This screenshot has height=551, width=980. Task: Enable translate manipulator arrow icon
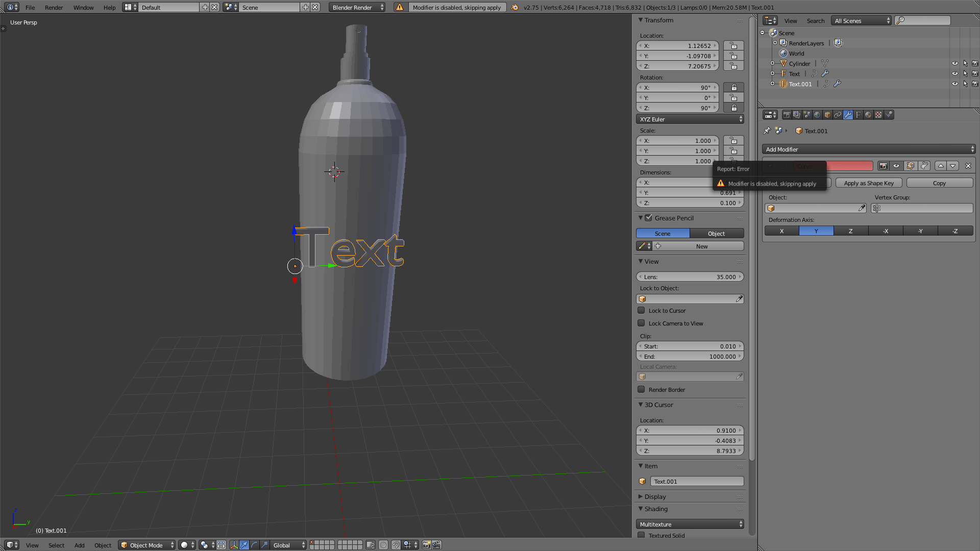tap(244, 545)
